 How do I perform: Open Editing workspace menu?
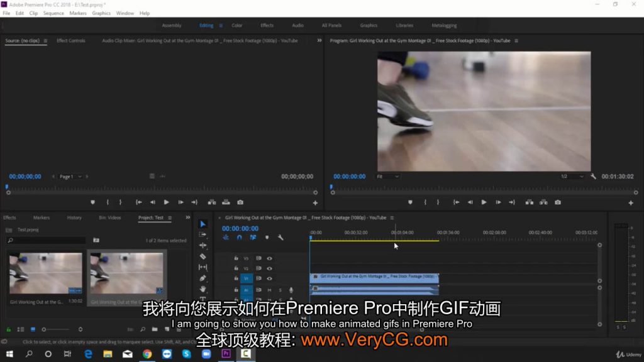coord(221,25)
